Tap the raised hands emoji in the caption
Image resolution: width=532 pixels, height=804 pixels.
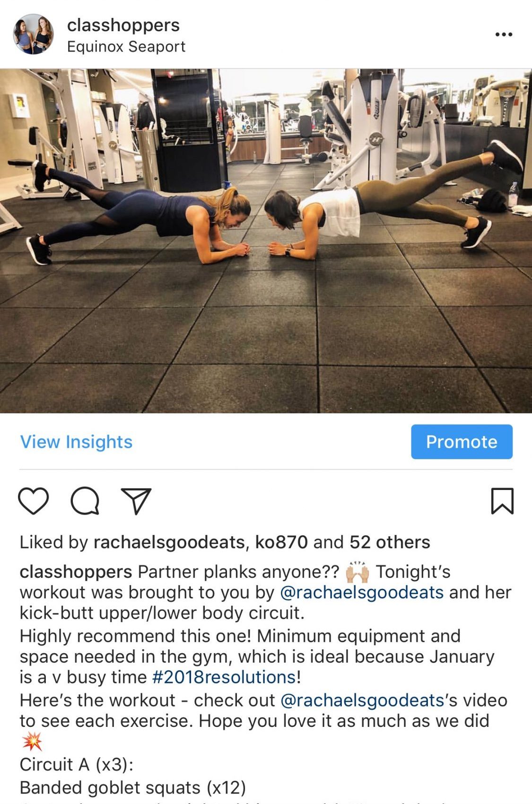pyautogui.click(x=357, y=571)
